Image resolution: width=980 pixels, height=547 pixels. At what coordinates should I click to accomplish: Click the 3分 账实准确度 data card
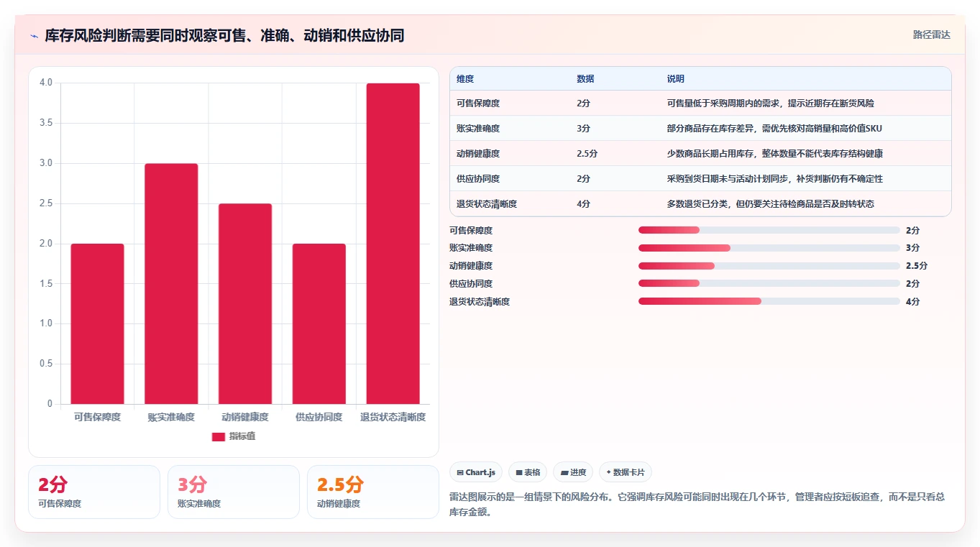click(234, 492)
